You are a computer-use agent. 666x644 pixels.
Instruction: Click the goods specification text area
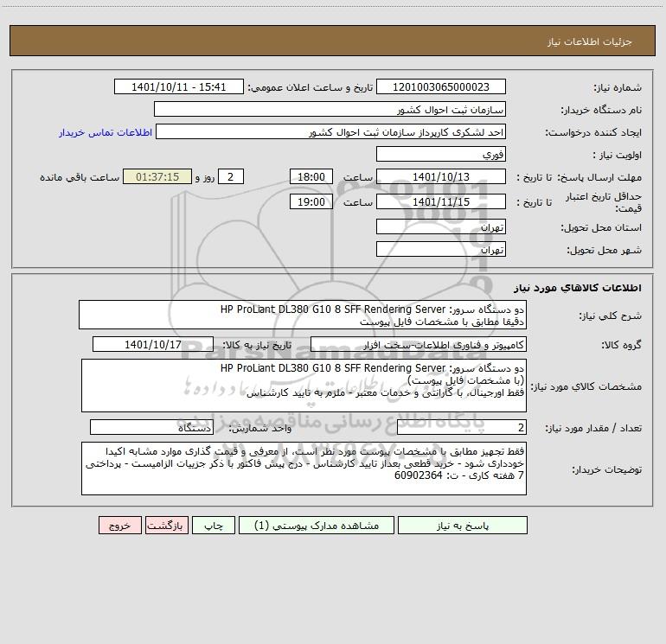point(304,386)
